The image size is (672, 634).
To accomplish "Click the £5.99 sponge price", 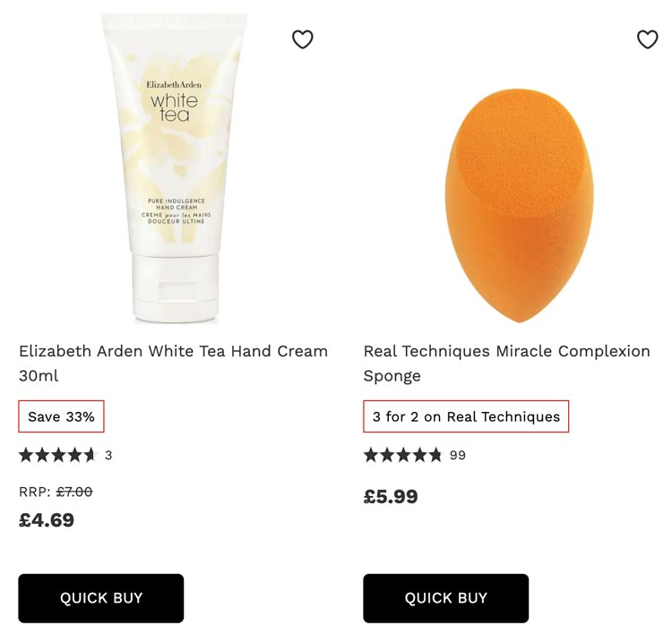I will point(391,496).
